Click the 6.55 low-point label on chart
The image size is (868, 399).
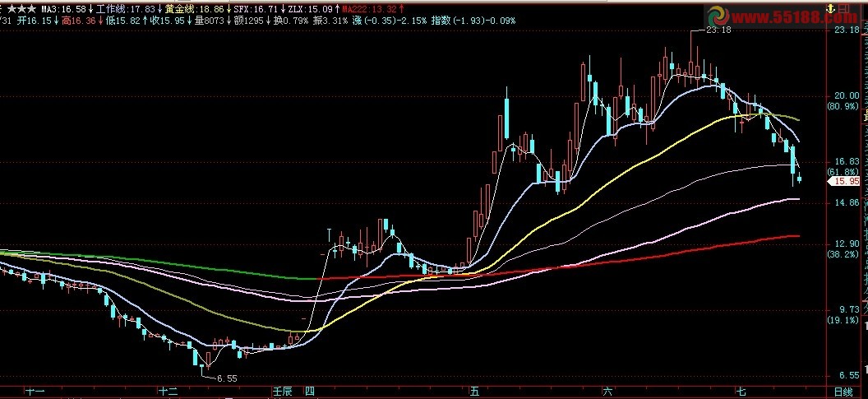[227, 378]
